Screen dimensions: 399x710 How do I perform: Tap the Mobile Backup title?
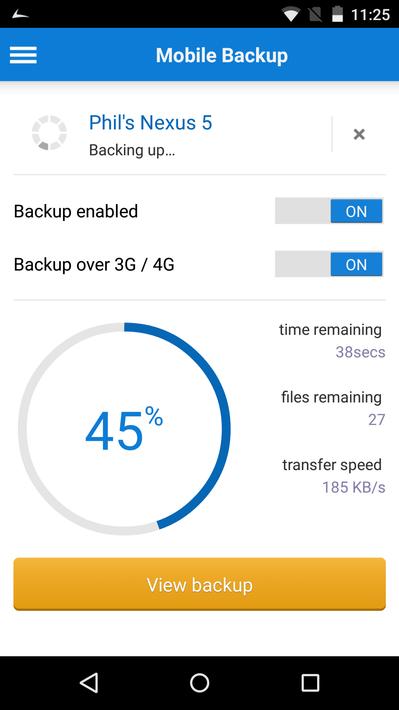point(221,55)
